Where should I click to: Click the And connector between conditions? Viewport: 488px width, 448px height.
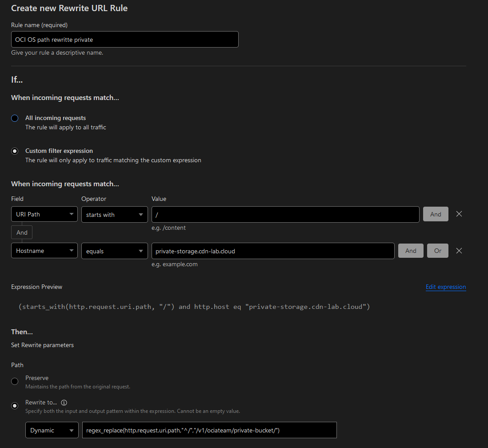click(x=22, y=232)
